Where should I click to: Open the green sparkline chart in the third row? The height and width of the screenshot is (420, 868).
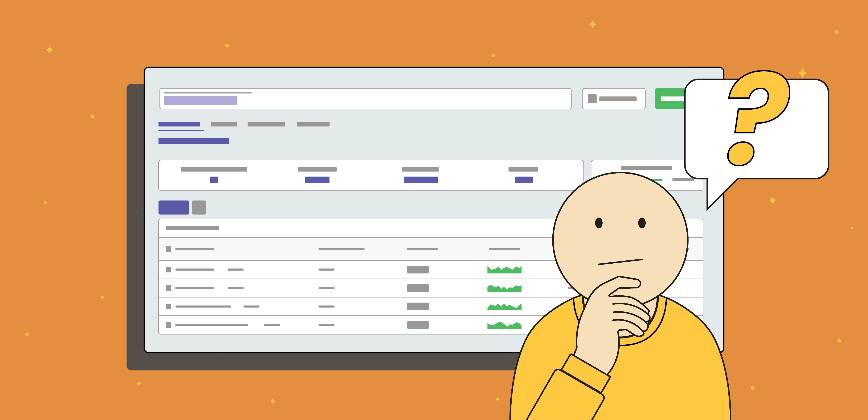[504, 307]
